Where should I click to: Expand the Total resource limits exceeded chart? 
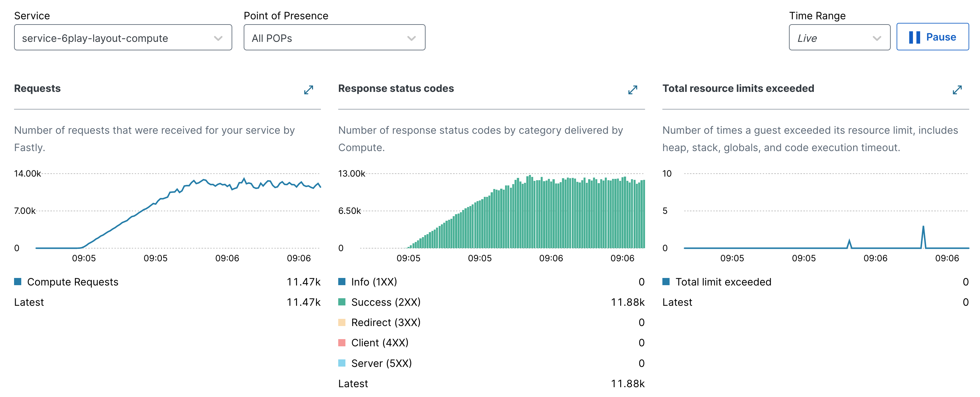click(x=957, y=90)
